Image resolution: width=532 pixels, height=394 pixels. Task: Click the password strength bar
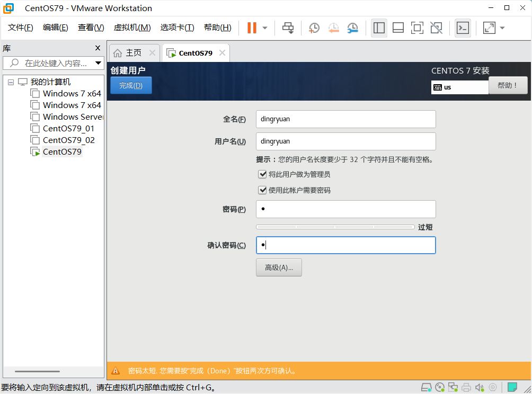click(x=335, y=227)
